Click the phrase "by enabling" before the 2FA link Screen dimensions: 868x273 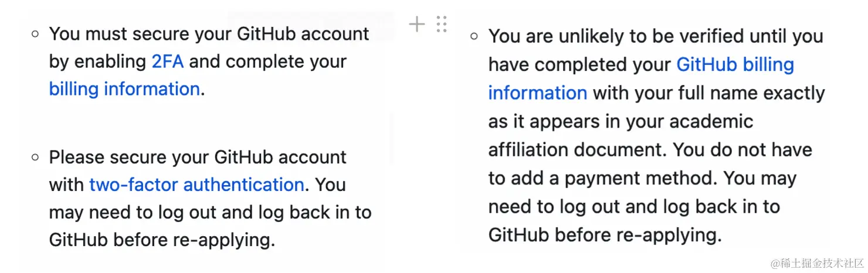pos(97,62)
